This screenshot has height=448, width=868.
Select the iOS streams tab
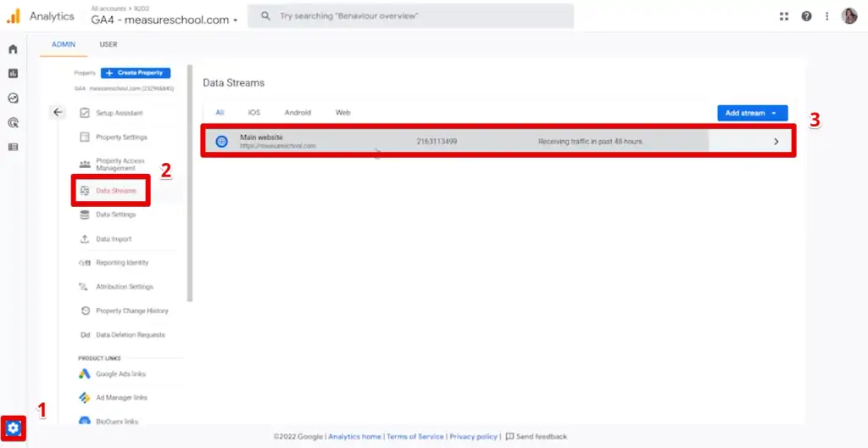pos(254,113)
